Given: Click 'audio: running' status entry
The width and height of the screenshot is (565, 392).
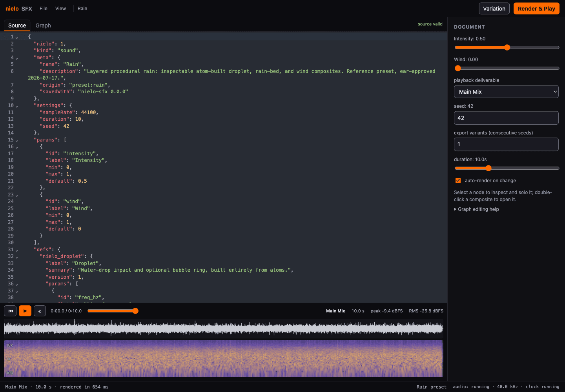Looking at the screenshot, I should [471, 387].
